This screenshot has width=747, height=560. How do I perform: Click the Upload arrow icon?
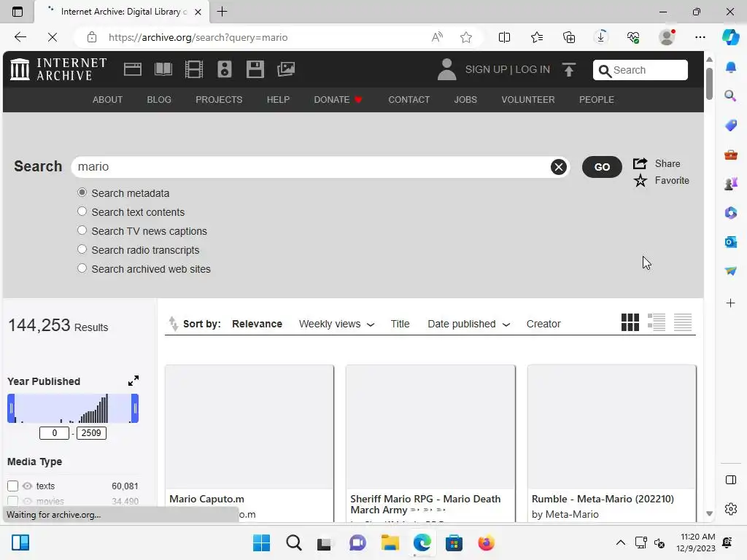(569, 69)
